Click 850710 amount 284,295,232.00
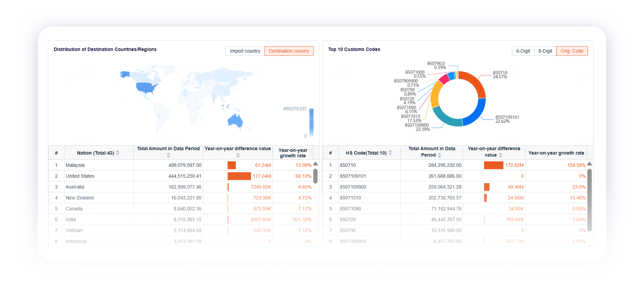 pos(445,165)
